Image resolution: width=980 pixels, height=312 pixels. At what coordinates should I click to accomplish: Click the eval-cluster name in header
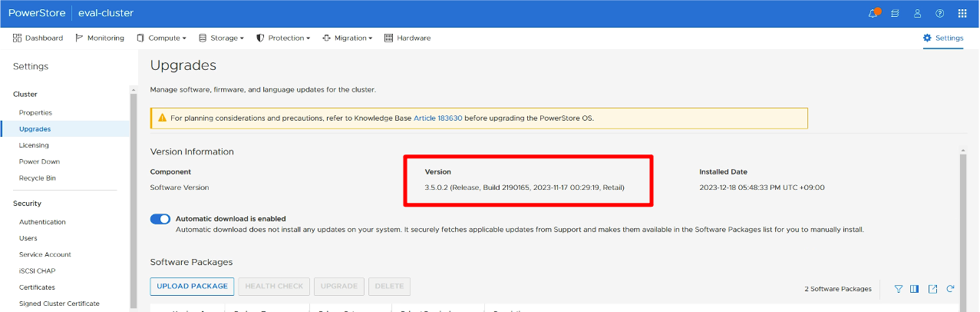coord(105,14)
